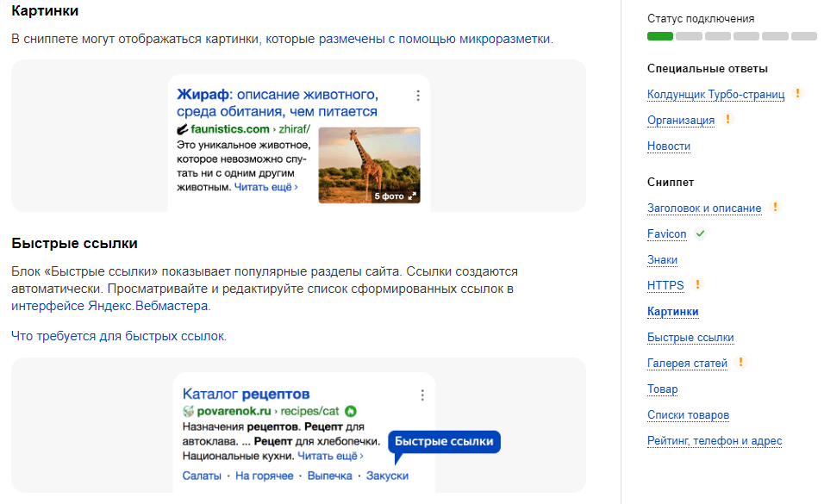
Task: Click the warning icon beside Заголовок и описание
Action: pos(775,207)
